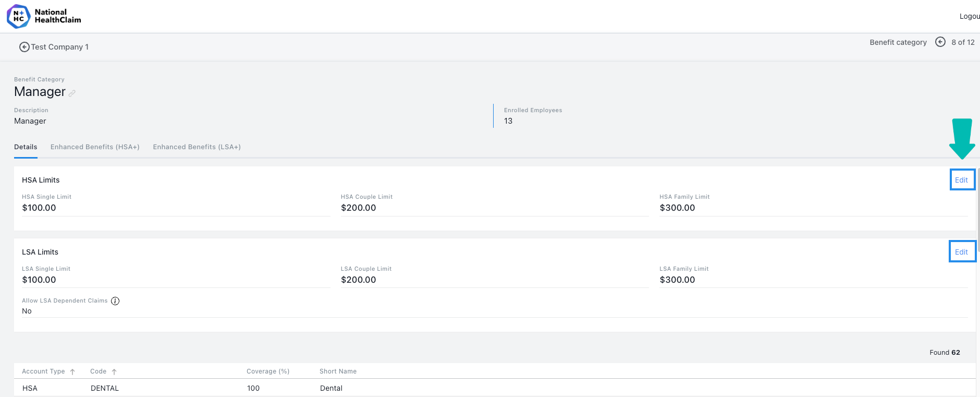Sort by Account Type arrow

72,372
